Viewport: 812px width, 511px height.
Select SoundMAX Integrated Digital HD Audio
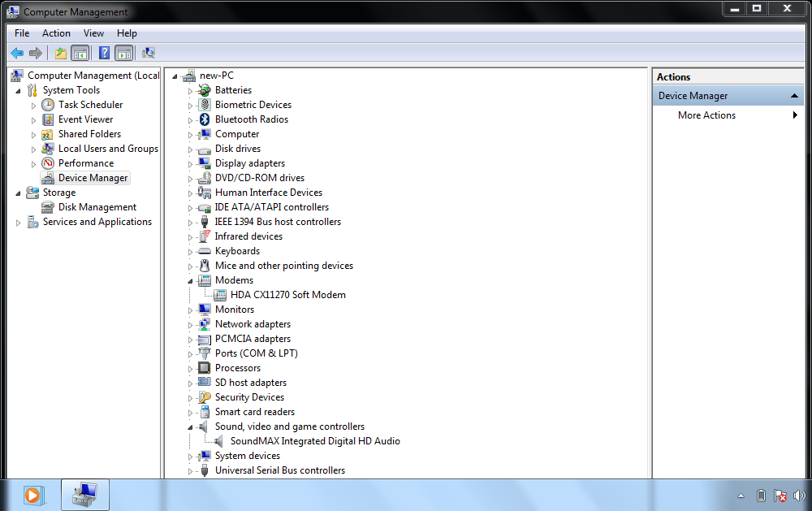coord(315,441)
